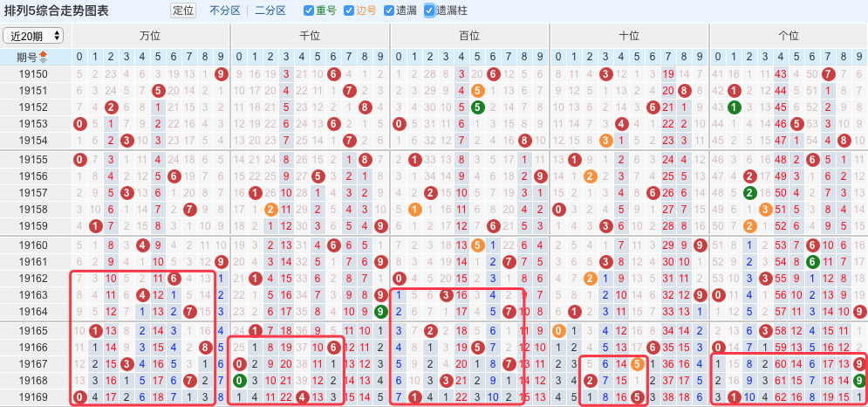Select the red 6 ball in 千位 row 19150
The width and height of the screenshot is (868, 407).
click(x=333, y=73)
